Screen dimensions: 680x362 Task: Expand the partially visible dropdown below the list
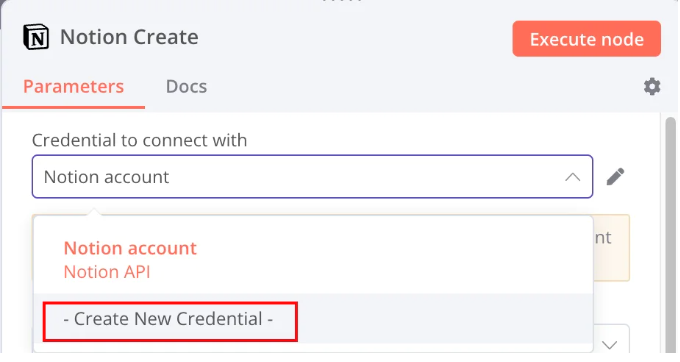(609, 345)
